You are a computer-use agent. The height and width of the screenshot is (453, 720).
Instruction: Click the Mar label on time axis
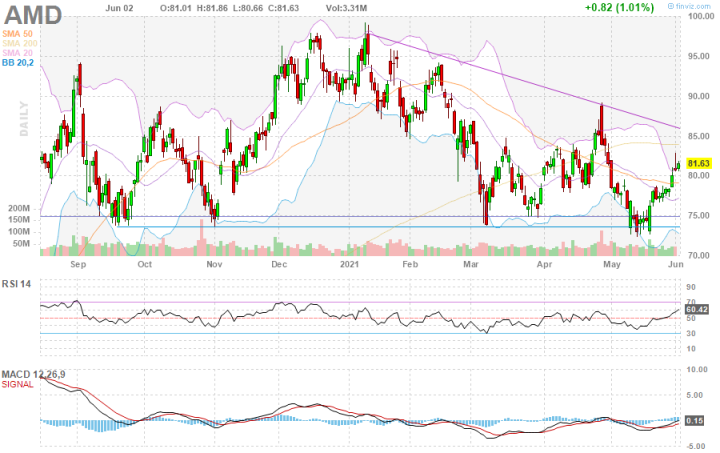pos(471,264)
